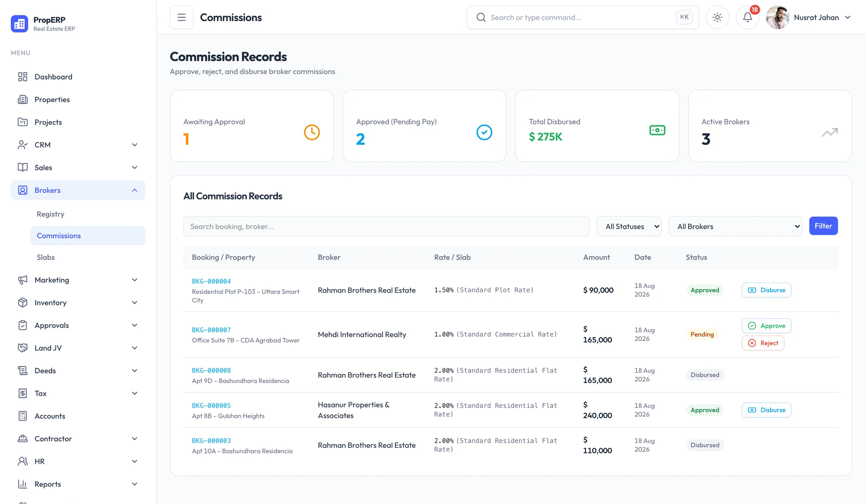Image resolution: width=865 pixels, height=504 pixels.
Task: Open booking link BKG-000003
Action: 211,440
